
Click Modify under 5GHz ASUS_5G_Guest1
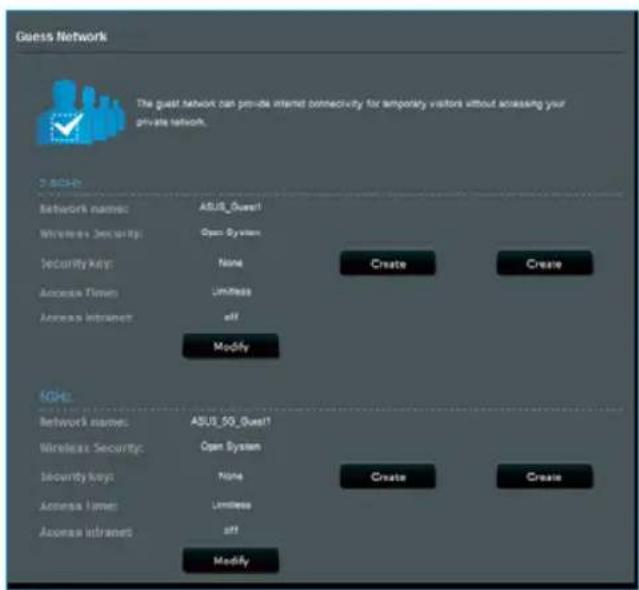[231, 561]
